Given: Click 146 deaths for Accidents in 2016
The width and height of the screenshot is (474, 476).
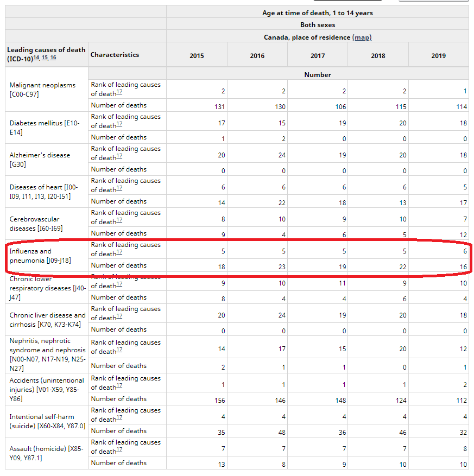Looking at the screenshot, I should pyautogui.click(x=280, y=401).
